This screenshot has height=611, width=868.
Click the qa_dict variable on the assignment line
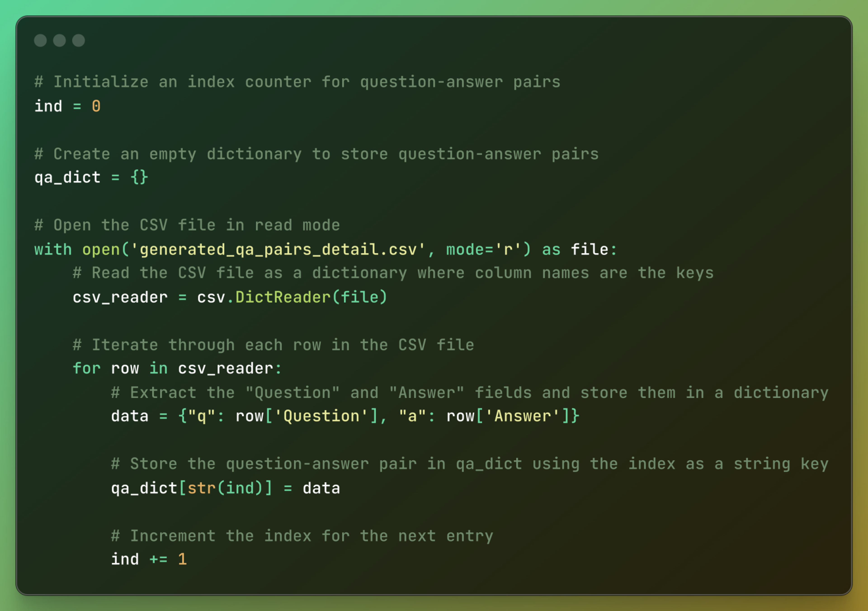coord(67,178)
